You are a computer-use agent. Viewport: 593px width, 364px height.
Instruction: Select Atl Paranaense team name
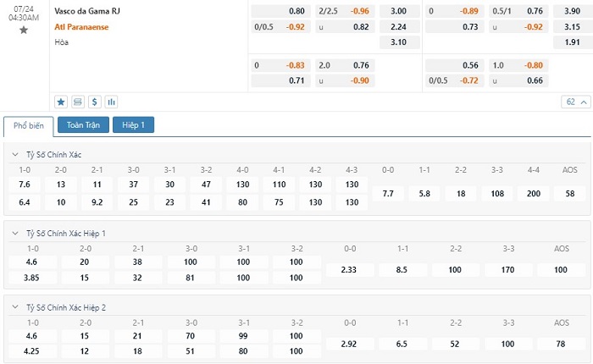81,27
